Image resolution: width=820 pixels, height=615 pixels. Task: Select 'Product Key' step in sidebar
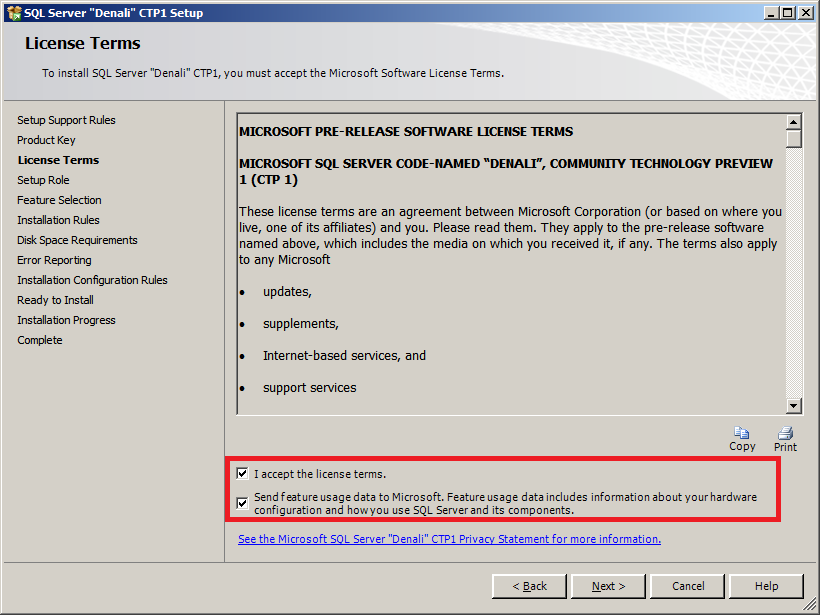coord(46,140)
